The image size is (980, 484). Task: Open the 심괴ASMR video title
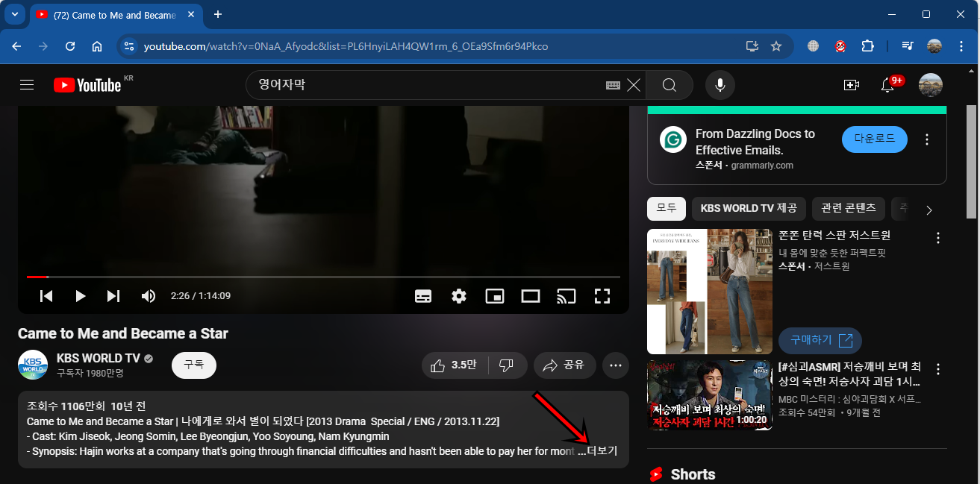849,374
